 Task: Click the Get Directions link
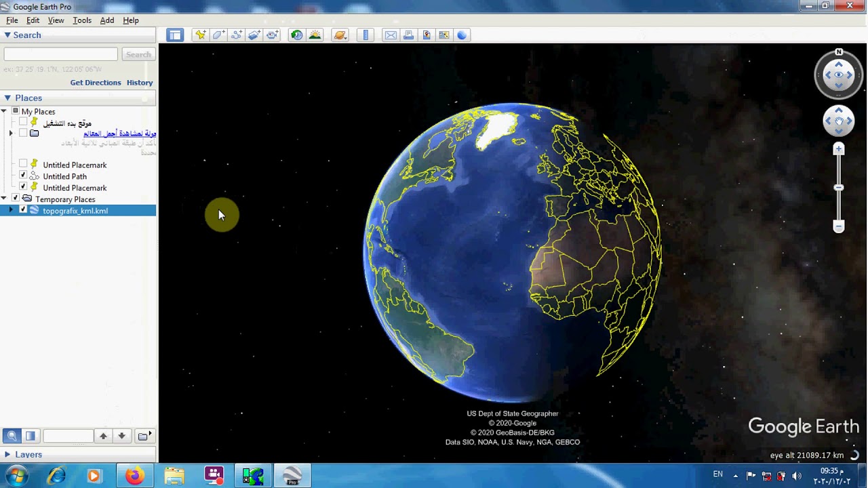click(96, 83)
